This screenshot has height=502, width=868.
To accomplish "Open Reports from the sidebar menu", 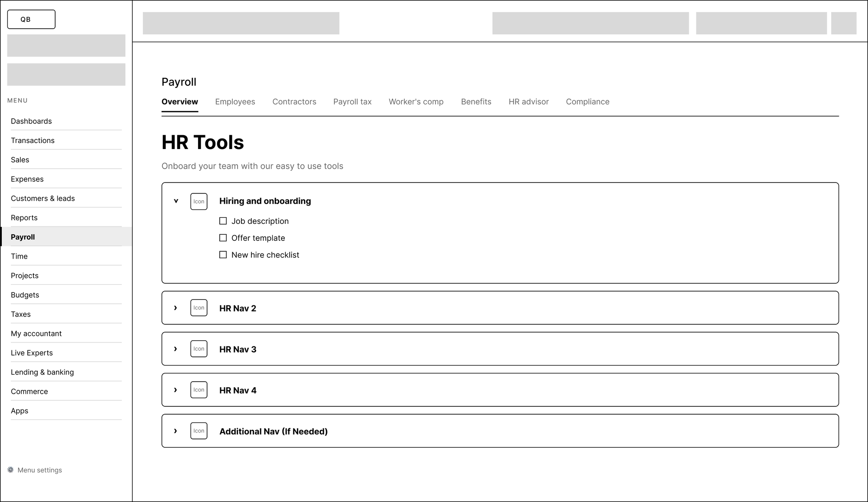I will (24, 217).
